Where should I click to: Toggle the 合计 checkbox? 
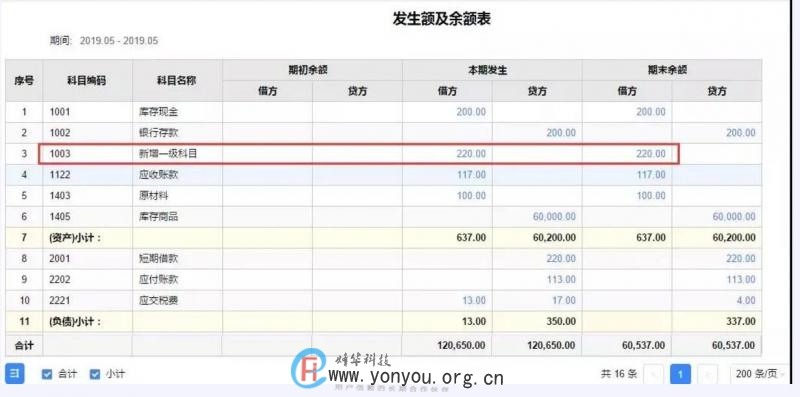pyautogui.click(x=47, y=374)
